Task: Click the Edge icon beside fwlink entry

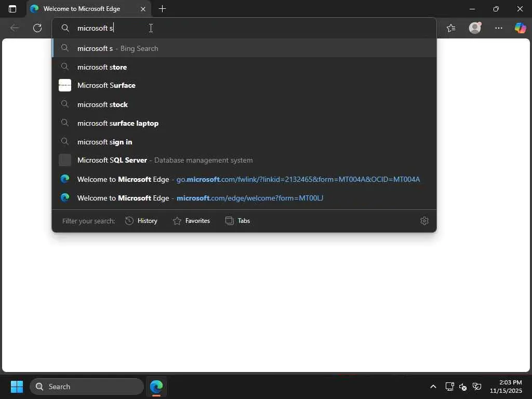Action: coord(65,179)
